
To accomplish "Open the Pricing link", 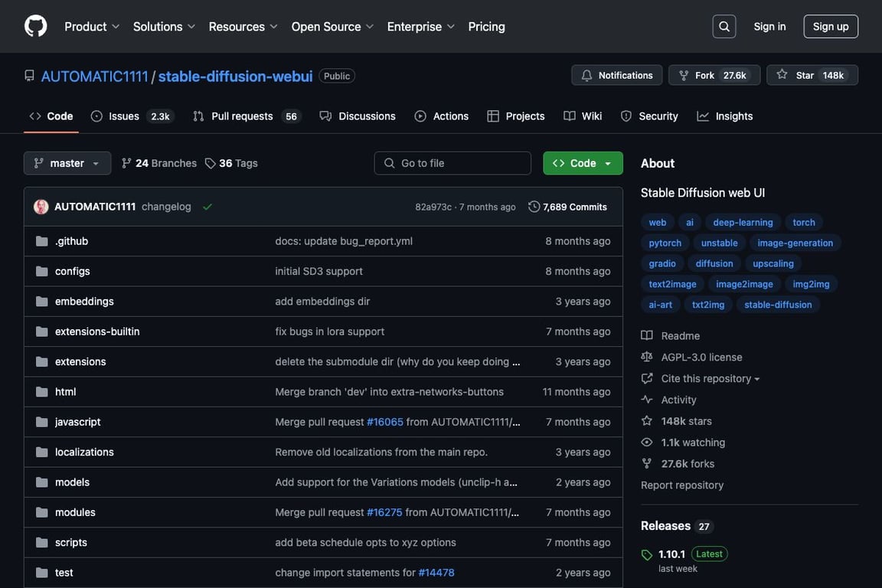I will pyautogui.click(x=487, y=27).
